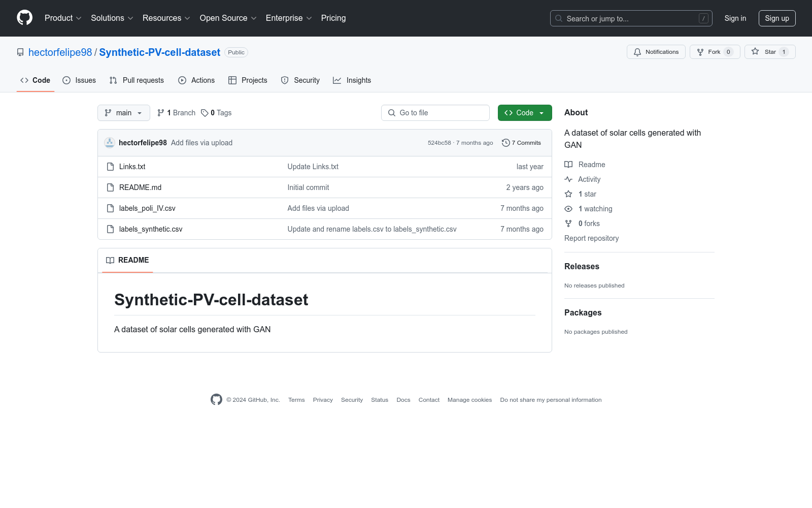This screenshot has width=812, height=508.
Task: Open the labels_synthetic.csv file
Action: coord(151,229)
